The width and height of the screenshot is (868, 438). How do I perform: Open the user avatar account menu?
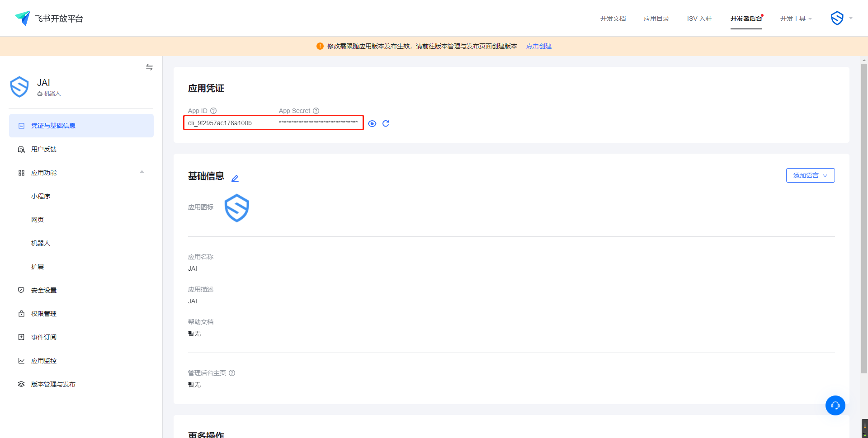pyautogui.click(x=841, y=18)
